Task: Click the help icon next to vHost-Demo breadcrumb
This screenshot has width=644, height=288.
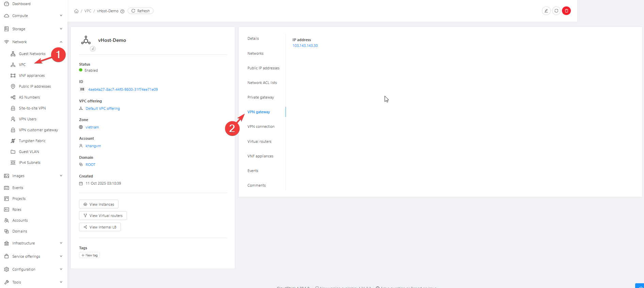Action: tap(123, 11)
